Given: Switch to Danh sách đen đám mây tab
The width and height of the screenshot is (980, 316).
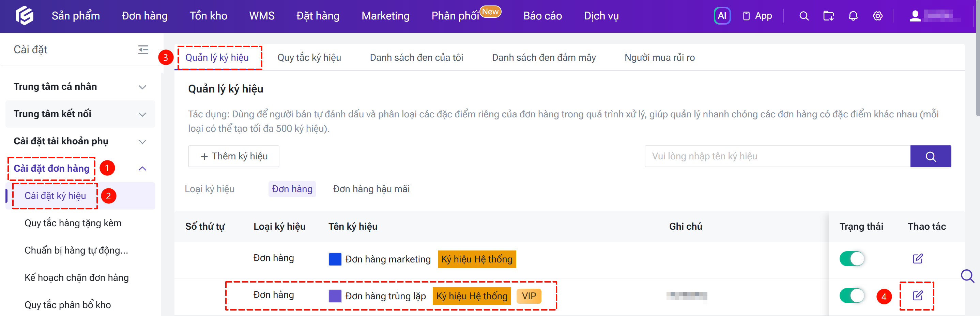Looking at the screenshot, I should click(543, 58).
